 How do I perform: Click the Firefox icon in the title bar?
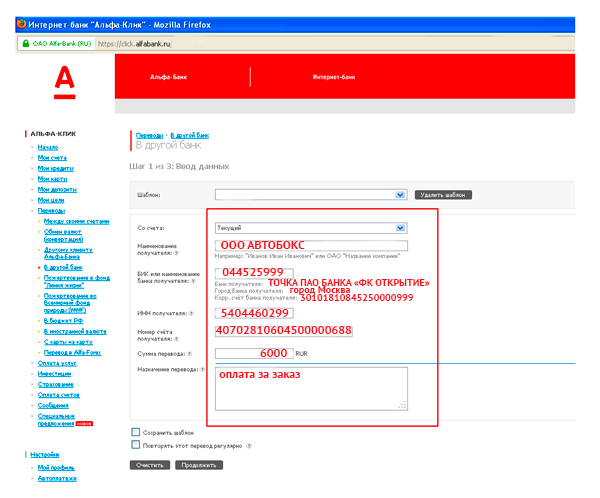[21, 24]
